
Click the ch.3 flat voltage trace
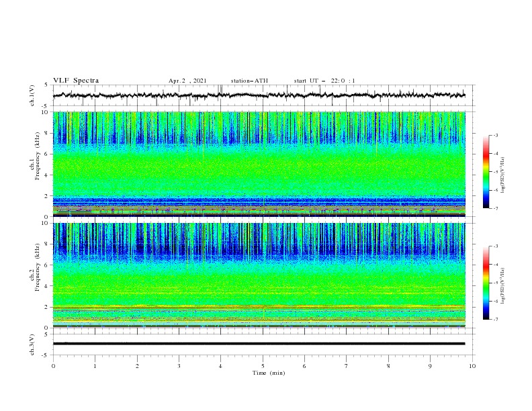click(259, 344)
